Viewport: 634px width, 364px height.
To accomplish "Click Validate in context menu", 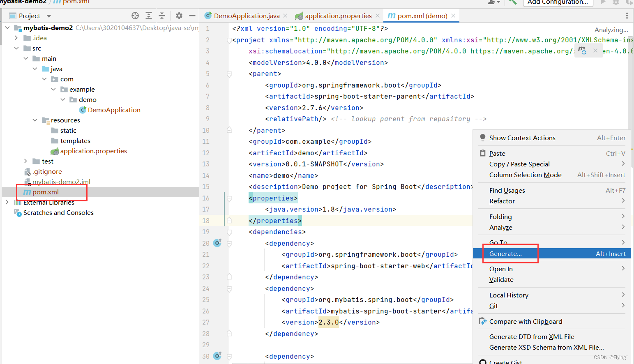I will (552, 279).
